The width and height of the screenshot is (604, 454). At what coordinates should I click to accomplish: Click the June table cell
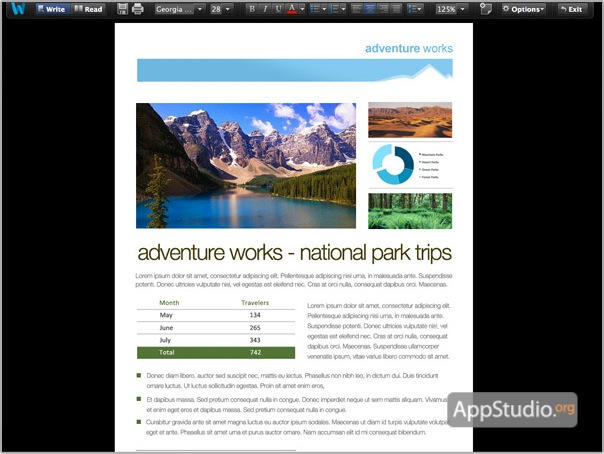point(166,328)
